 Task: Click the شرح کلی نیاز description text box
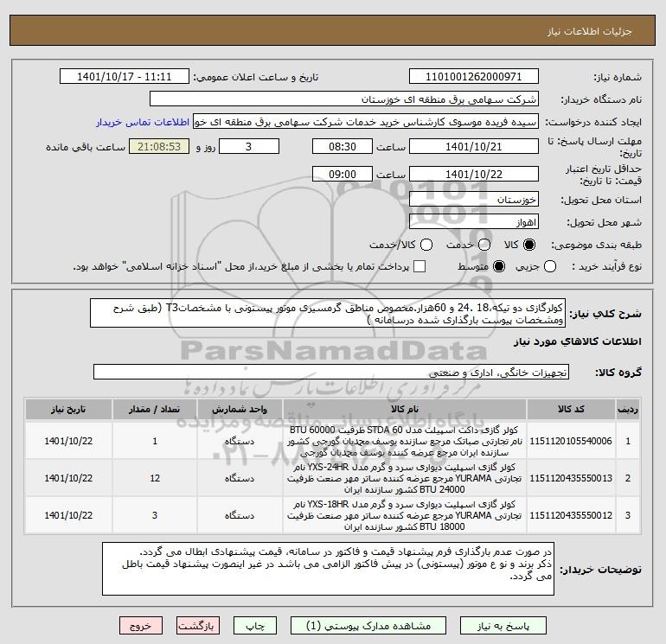pyautogui.click(x=328, y=313)
